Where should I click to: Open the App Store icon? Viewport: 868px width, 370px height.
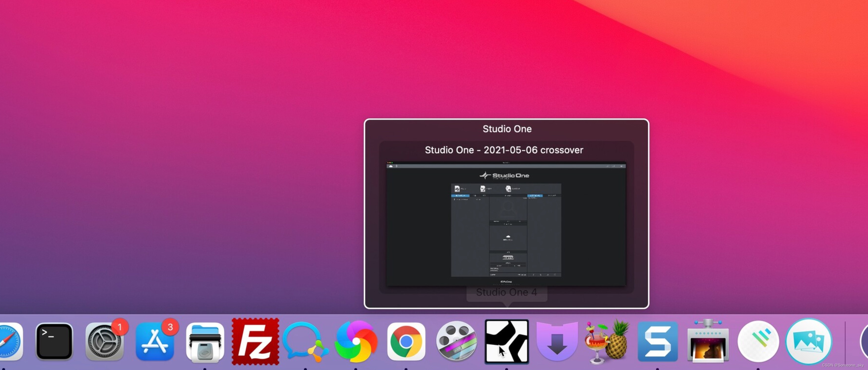coord(155,341)
